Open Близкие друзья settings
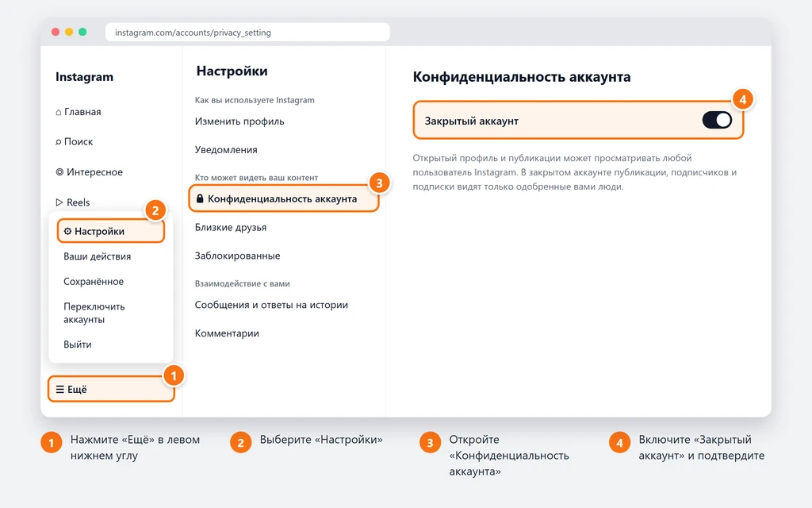This screenshot has width=812, height=508. tap(231, 227)
